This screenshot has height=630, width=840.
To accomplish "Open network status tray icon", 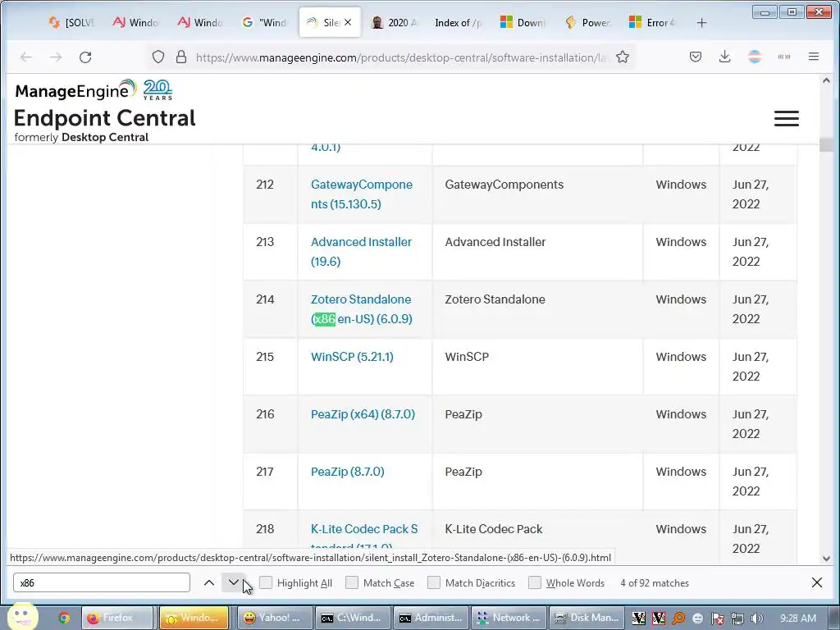I will (x=737, y=619).
